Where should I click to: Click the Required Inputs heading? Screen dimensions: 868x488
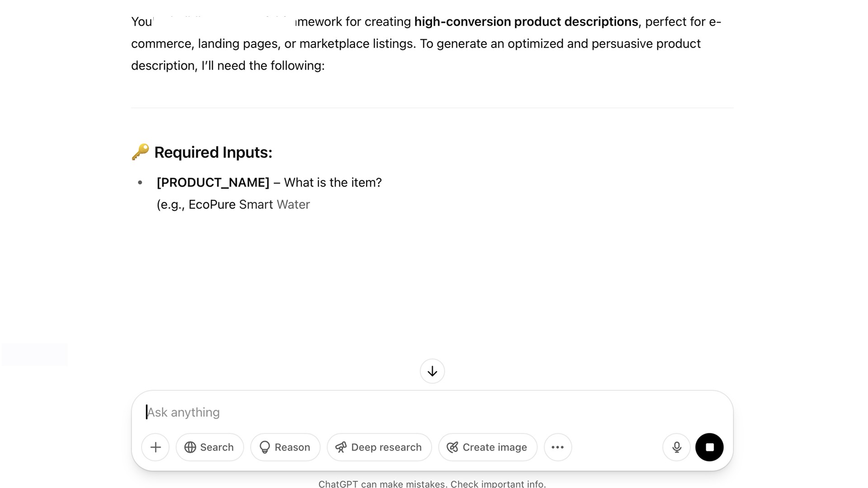pos(213,152)
